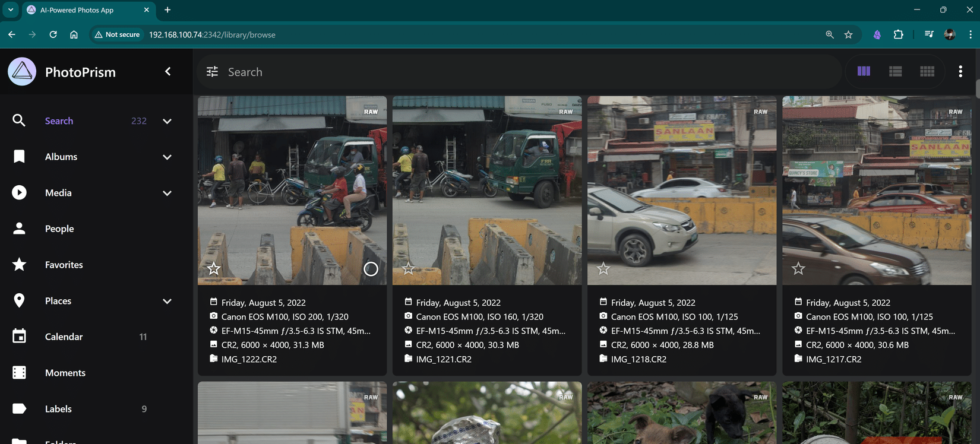This screenshot has height=444, width=980.
Task: Open the media control icon in browser toolbar
Action: [x=929, y=34]
